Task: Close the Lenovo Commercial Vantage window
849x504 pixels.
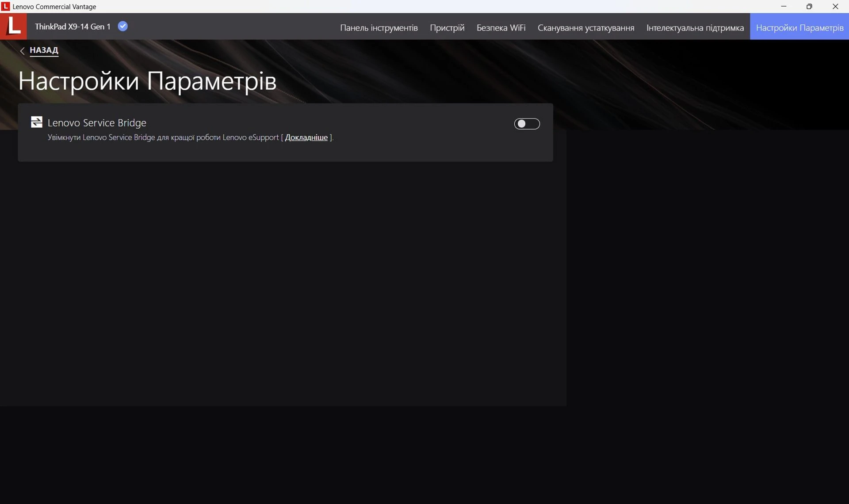Action: 835,6
